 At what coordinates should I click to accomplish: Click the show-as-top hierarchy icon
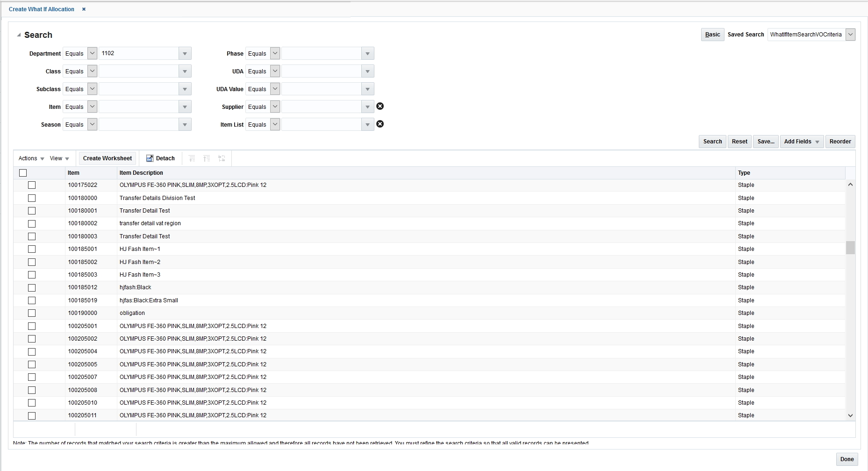(x=222, y=158)
